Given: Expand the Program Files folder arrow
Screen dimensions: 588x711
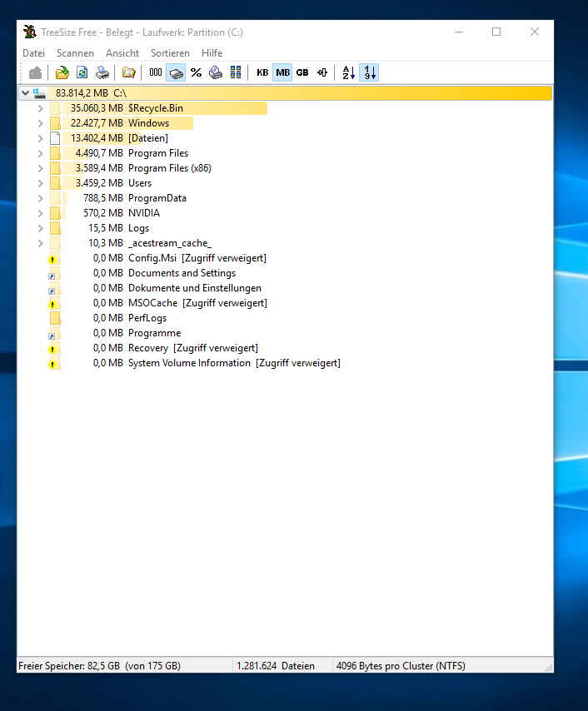Looking at the screenshot, I should [x=40, y=153].
